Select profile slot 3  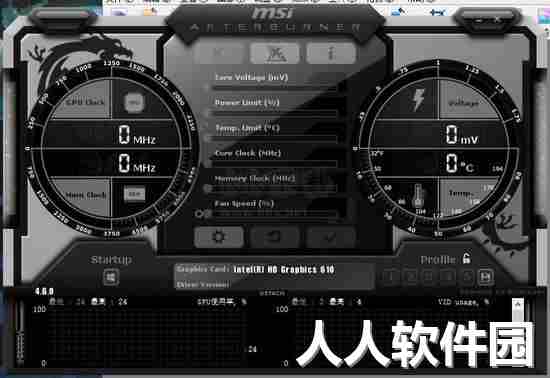coord(428,277)
